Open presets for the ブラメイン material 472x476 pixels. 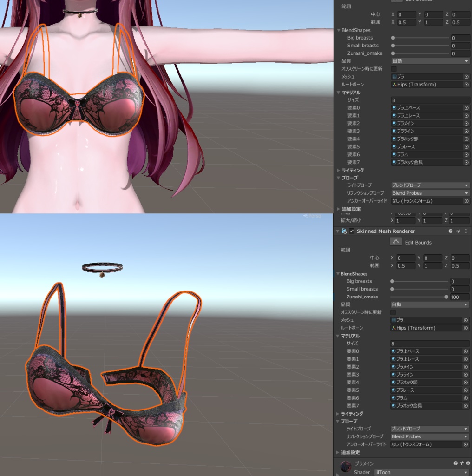[x=462, y=463]
